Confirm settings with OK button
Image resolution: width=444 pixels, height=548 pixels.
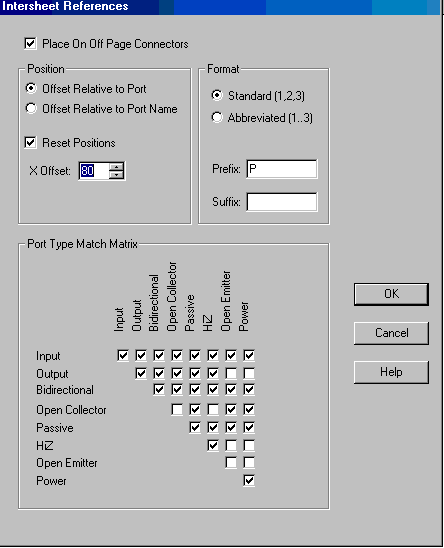click(391, 294)
